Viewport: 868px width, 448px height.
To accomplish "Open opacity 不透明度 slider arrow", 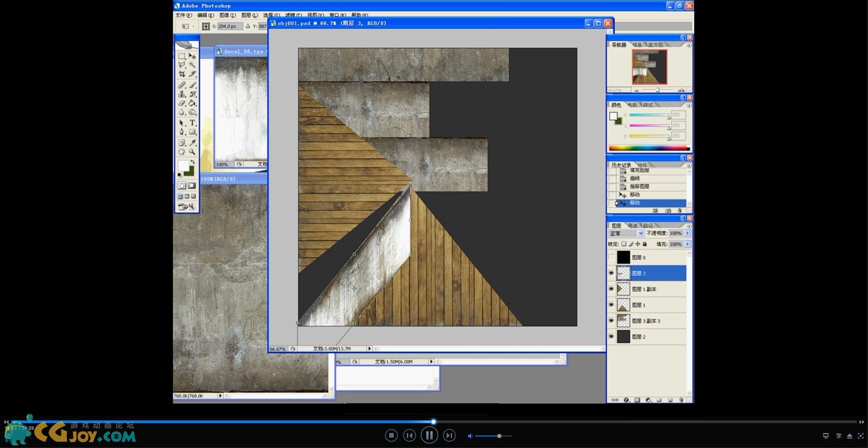I will pos(687,233).
